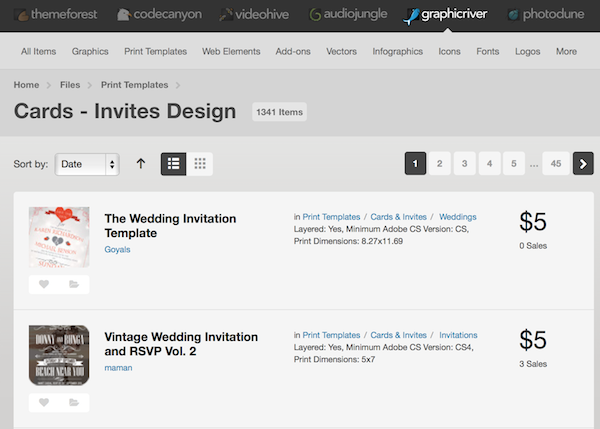Image resolution: width=600 pixels, height=429 pixels.
Task: Open the Sort by Date dropdown
Action: (87, 163)
